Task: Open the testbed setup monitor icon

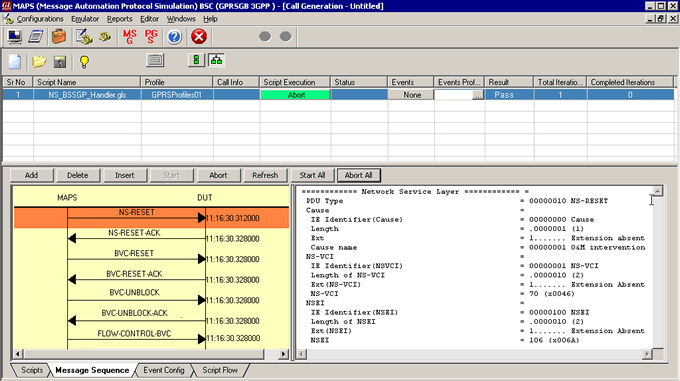Action: pos(15,37)
